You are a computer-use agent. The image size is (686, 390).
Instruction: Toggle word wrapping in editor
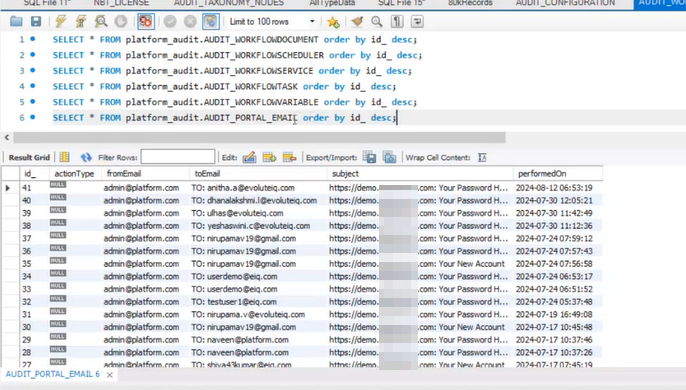coord(417,21)
